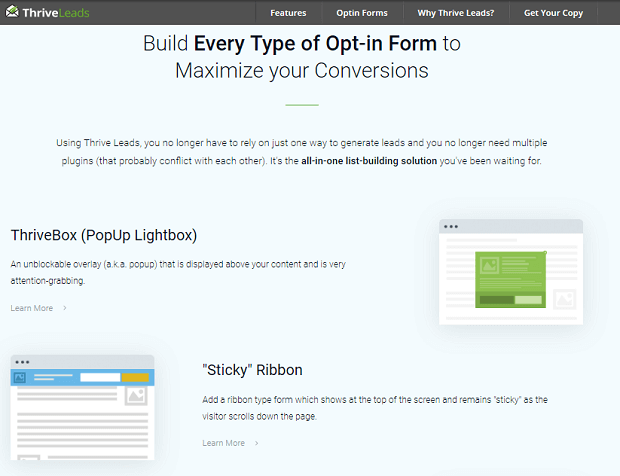Image resolution: width=620 pixels, height=476 pixels.
Task: Click the Sticky Ribbon browser illustration
Action: 82,407
